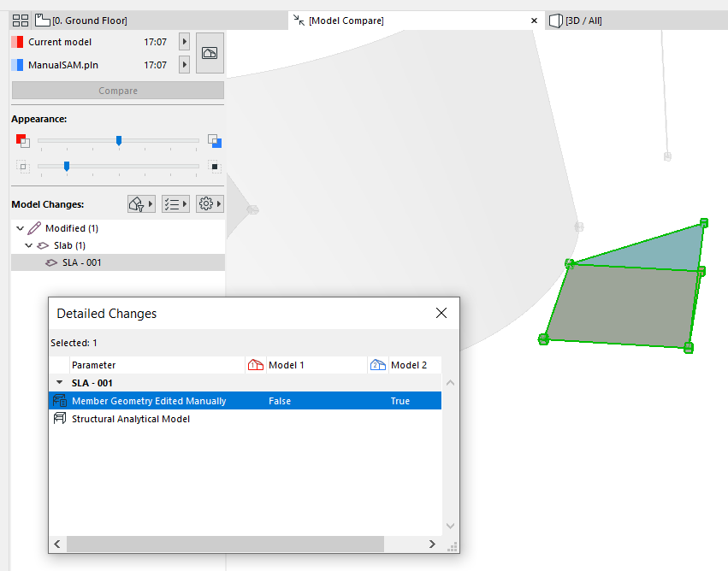Close the Detailed Changes dialog
Screen dimensions: 728x571
(x=441, y=313)
